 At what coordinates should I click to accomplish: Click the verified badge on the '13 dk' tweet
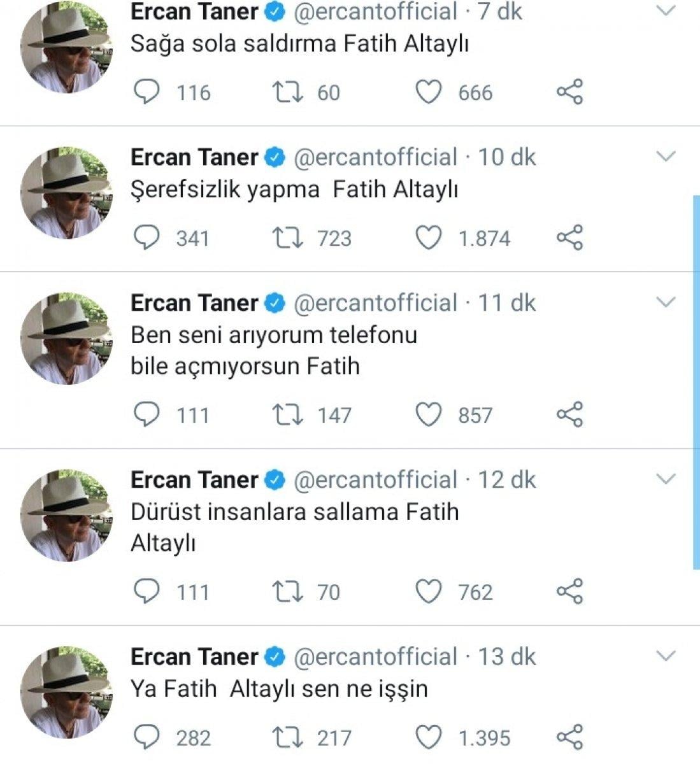[274, 656]
